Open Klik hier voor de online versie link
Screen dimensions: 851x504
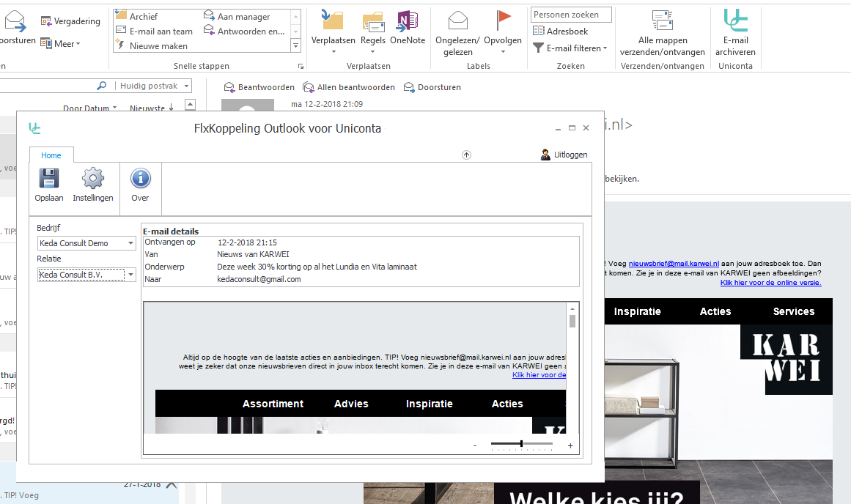pos(770,283)
